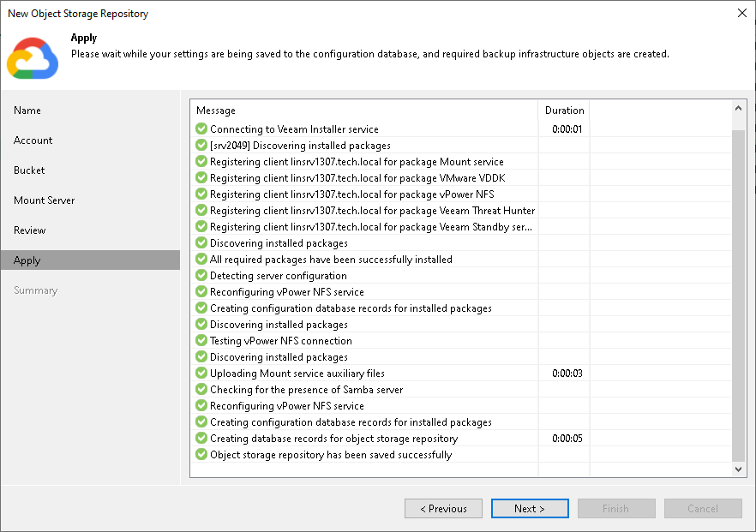This screenshot has width=756, height=532.
Task: Click the check beside Object storage repository has been saved successfully
Action: click(201, 455)
